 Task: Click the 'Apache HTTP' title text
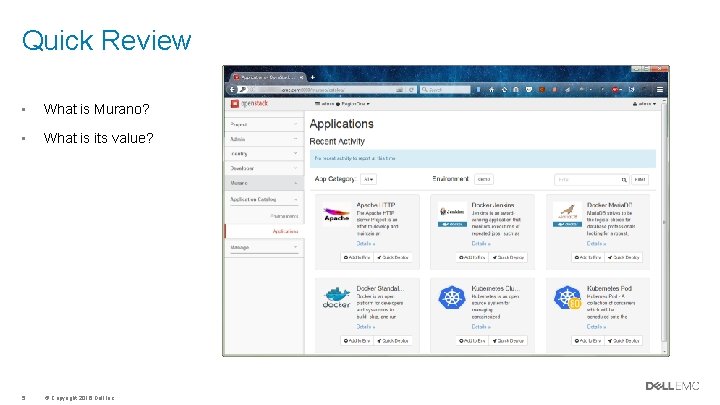(376, 205)
